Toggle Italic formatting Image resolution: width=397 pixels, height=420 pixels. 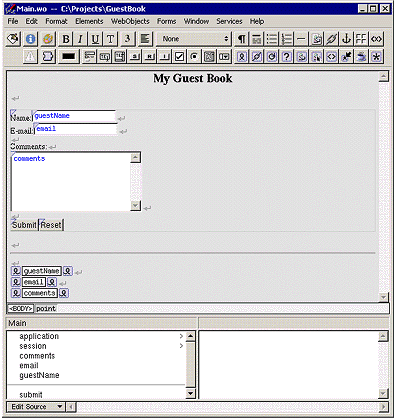pos(80,39)
